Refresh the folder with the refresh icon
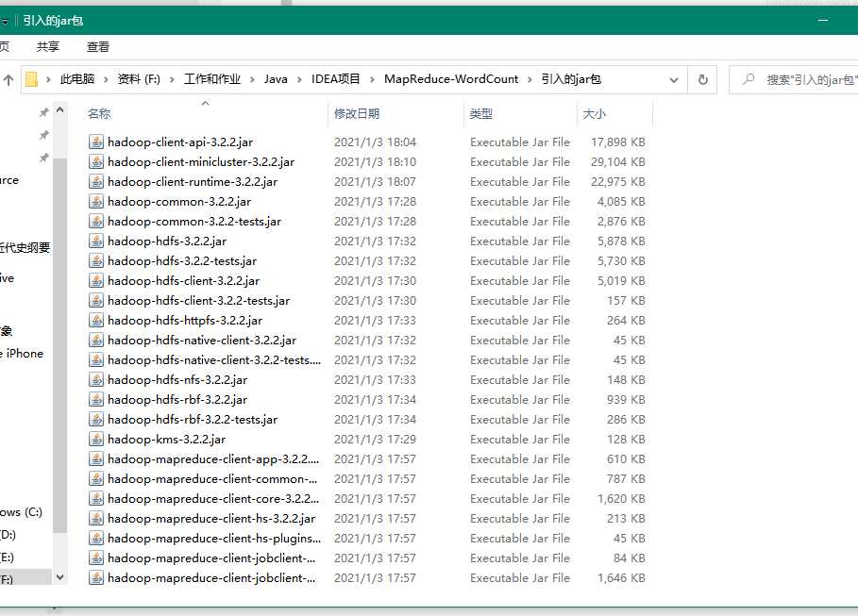 click(702, 80)
